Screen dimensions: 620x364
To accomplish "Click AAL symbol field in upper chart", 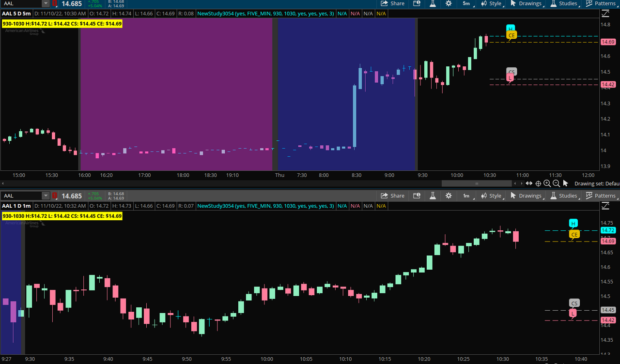I will (x=21, y=3).
